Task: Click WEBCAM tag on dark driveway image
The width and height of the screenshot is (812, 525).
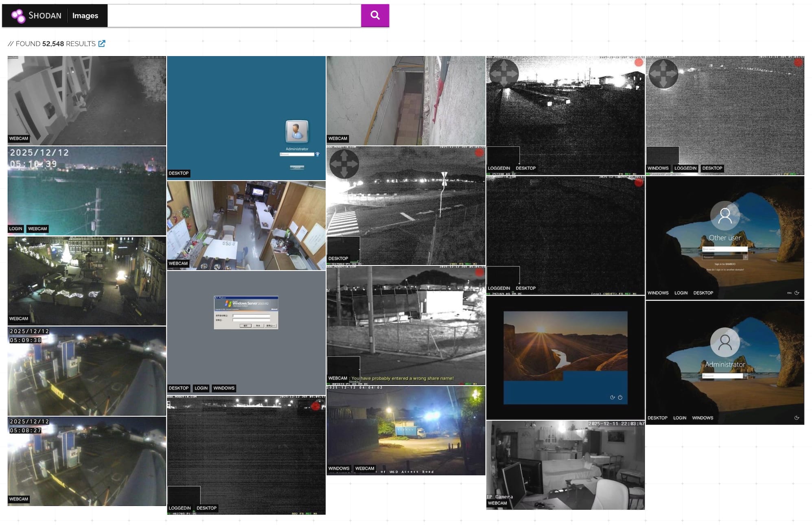Action: (18, 139)
